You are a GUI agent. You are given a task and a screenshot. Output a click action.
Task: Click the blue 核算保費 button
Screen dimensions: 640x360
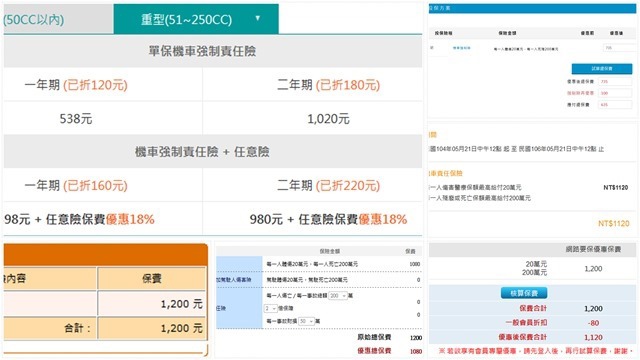click(524, 293)
